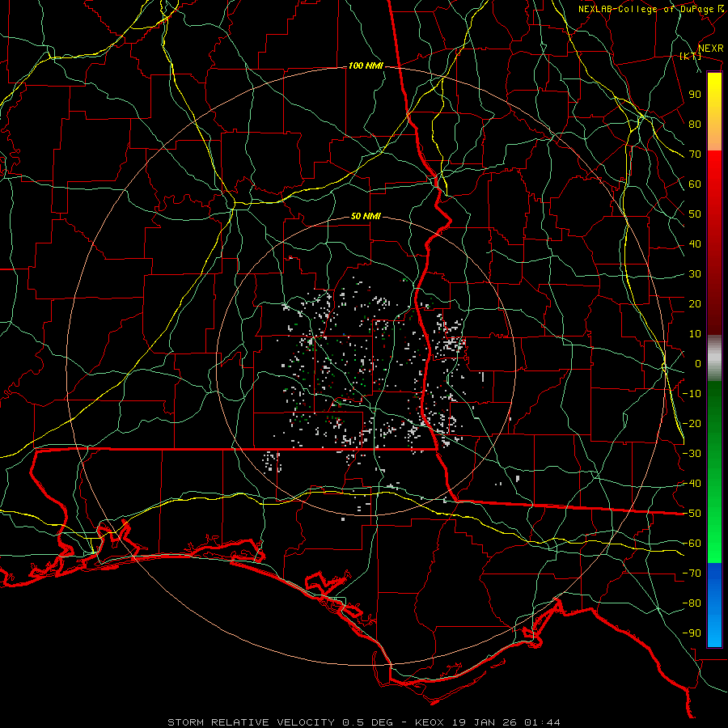728x728 pixels.
Task: Click the -20 value on velocity scale
Action: coord(692,423)
